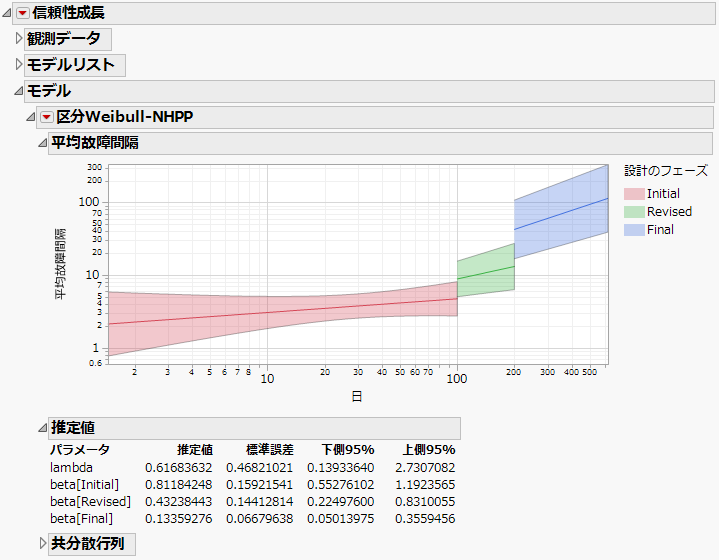This screenshot has height=560, width=719.
Task: Click the 下側95% column header
Action: coord(348,449)
